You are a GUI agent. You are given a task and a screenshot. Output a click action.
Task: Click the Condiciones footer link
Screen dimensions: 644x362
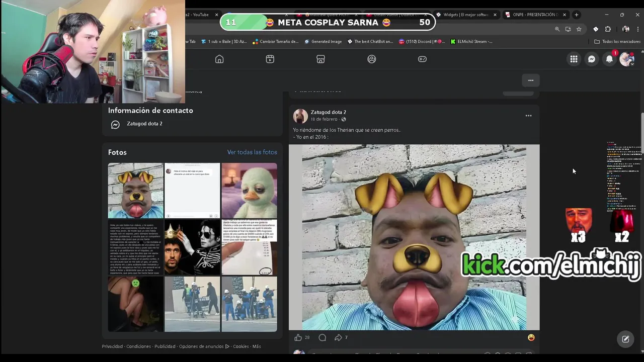[x=138, y=346]
